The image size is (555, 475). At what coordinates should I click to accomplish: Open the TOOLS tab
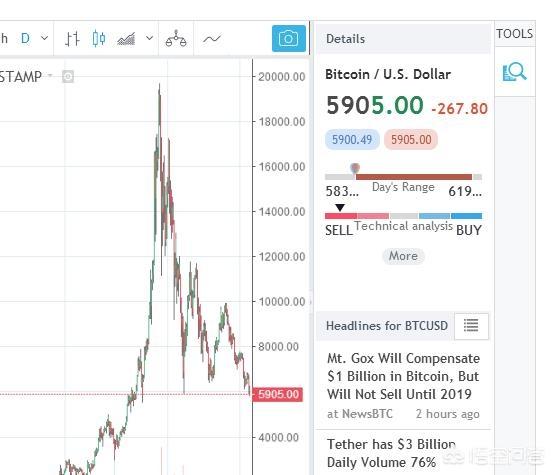[515, 34]
